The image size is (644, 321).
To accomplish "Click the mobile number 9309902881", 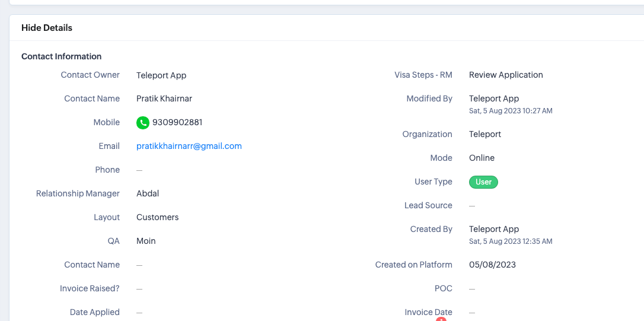I will [177, 122].
